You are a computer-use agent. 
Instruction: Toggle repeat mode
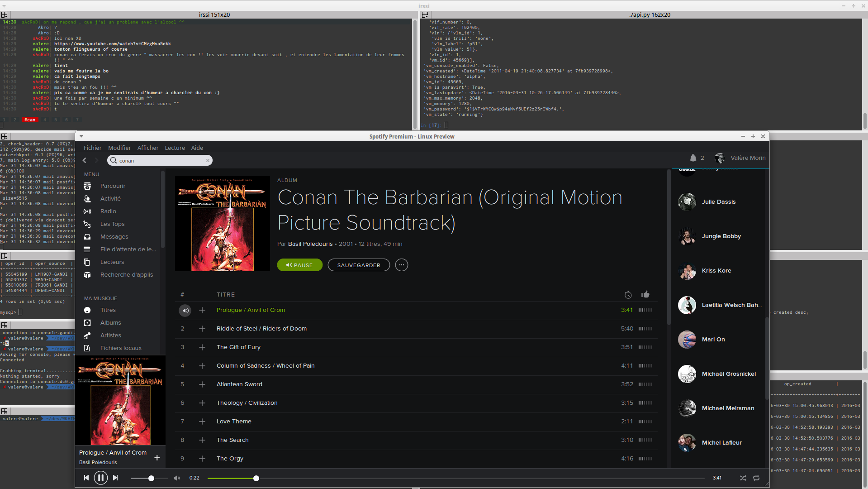756,478
